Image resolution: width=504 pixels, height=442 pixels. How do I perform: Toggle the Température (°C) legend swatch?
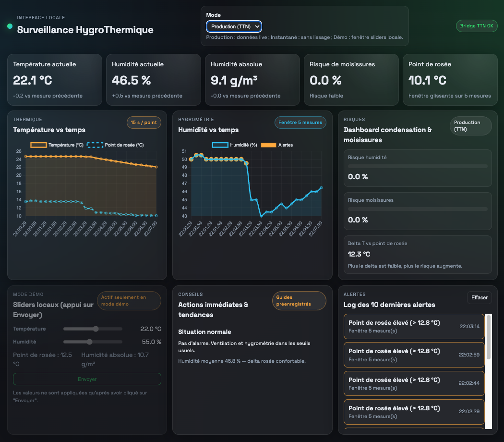38,145
